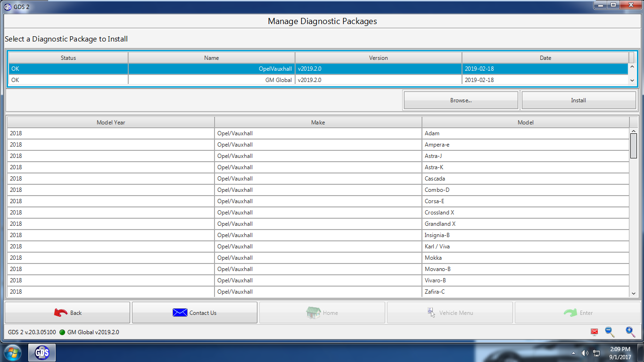Screen dimensions: 644x362
Task: Click the volume speaker tray icon
Action: pos(585,353)
